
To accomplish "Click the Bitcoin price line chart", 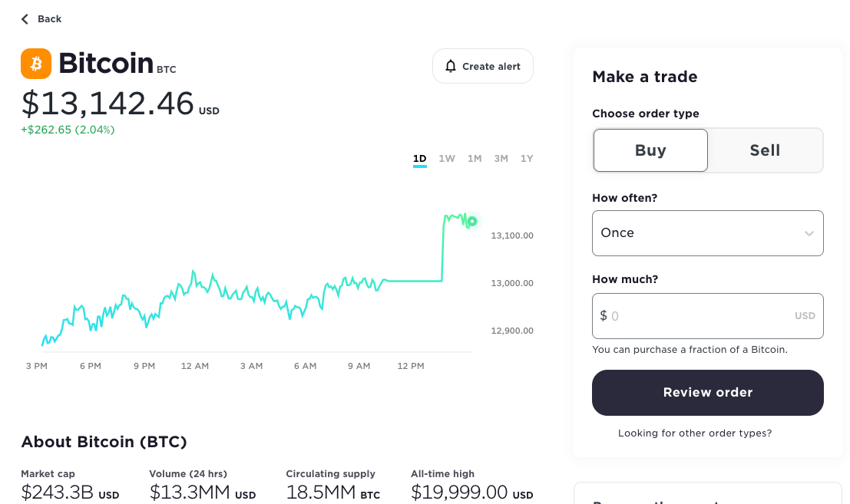I will pos(257,278).
